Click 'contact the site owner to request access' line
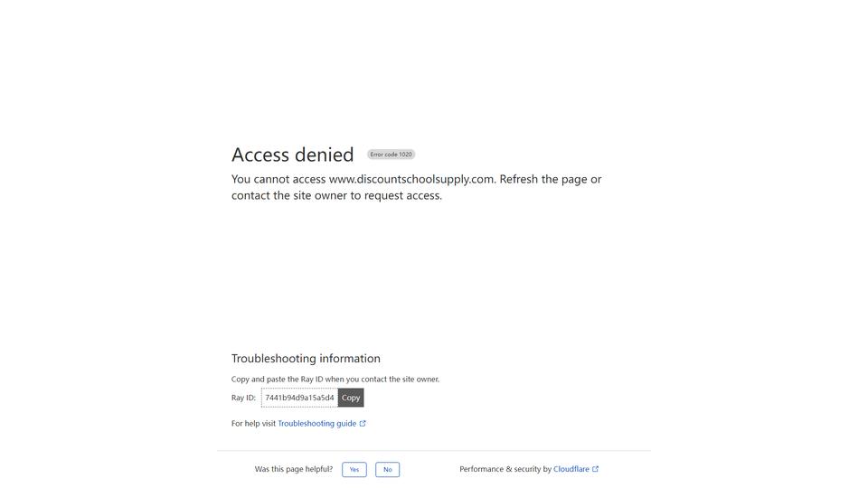The width and height of the screenshot is (868, 488). [336, 196]
